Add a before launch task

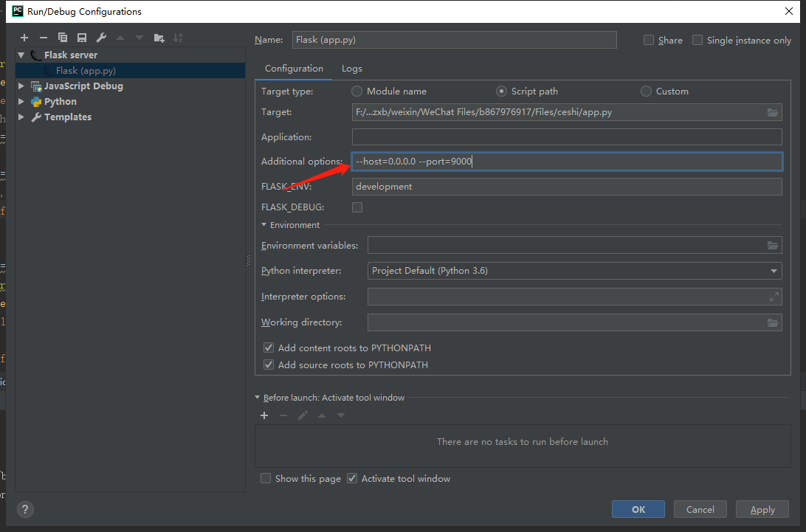click(x=264, y=415)
